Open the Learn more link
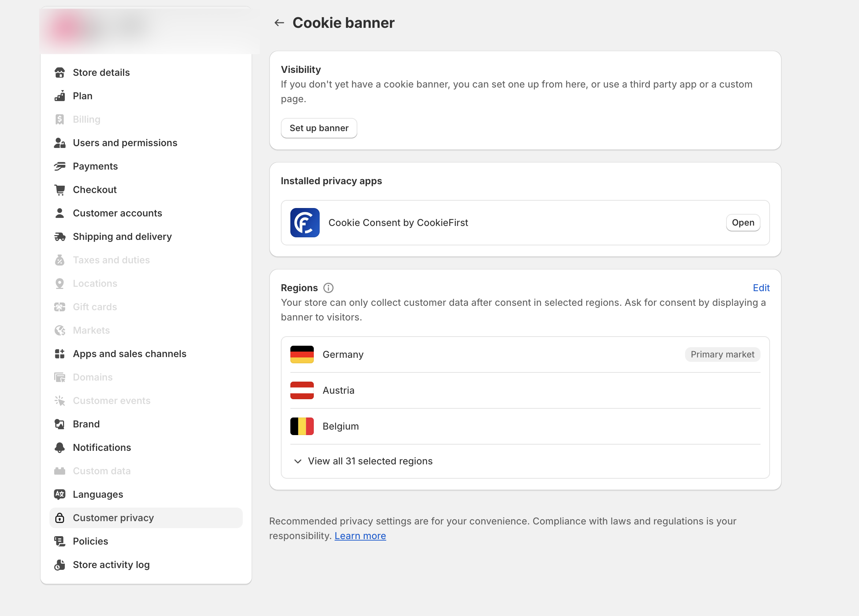The width and height of the screenshot is (859, 616). coord(360,536)
